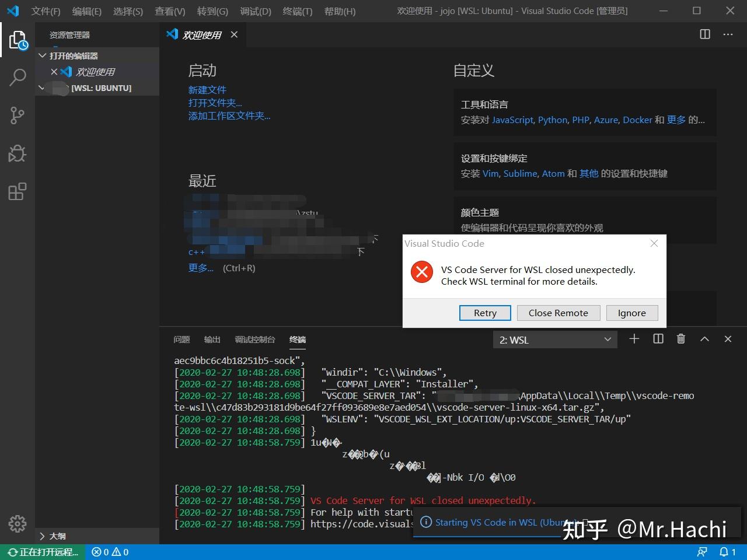The image size is (747, 560).
Task: Open the Run and Debug view
Action: click(x=18, y=153)
